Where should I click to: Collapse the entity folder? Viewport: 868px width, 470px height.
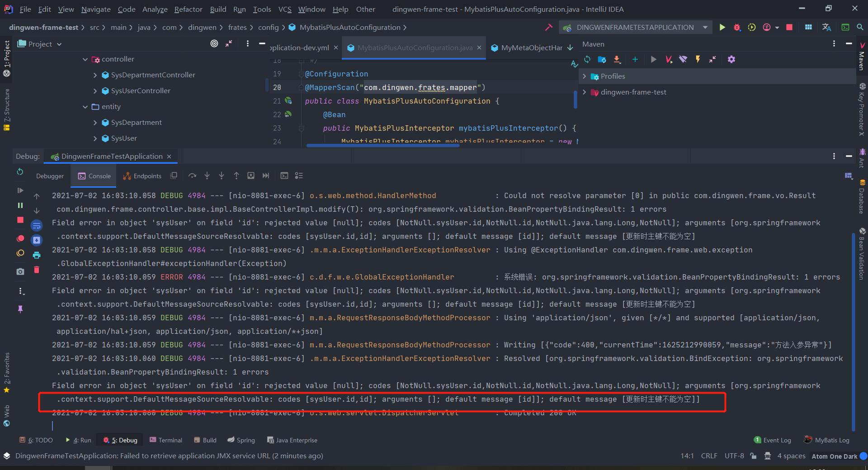85,107
